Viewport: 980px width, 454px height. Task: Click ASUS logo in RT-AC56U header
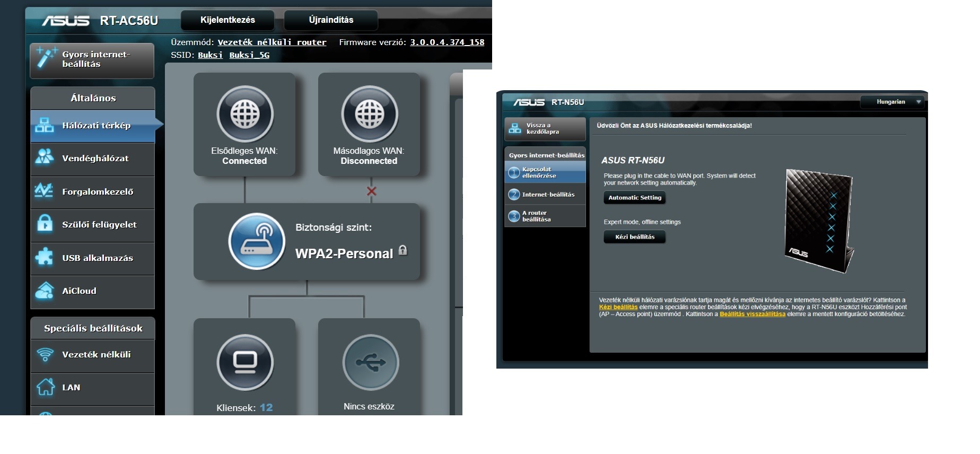pyautogui.click(x=66, y=21)
